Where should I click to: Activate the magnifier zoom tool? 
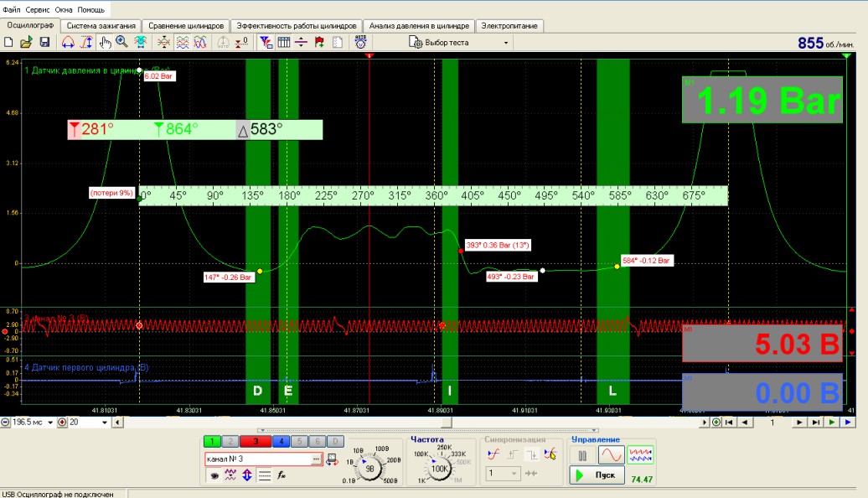[x=121, y=42]
